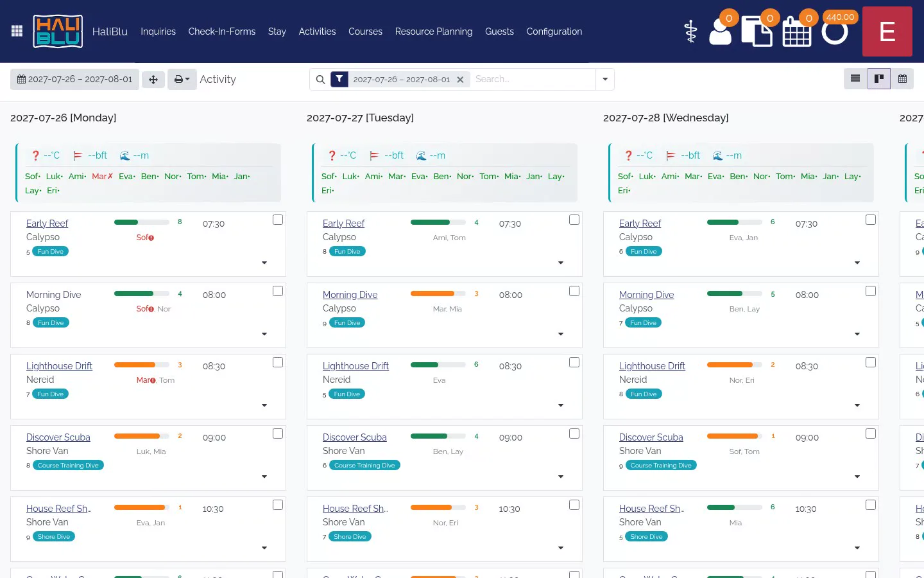This screenshot has height=578, width=924.
Task: Click the date range button 2027-07-26 – 2027-08-01
Action: point(74,80)
